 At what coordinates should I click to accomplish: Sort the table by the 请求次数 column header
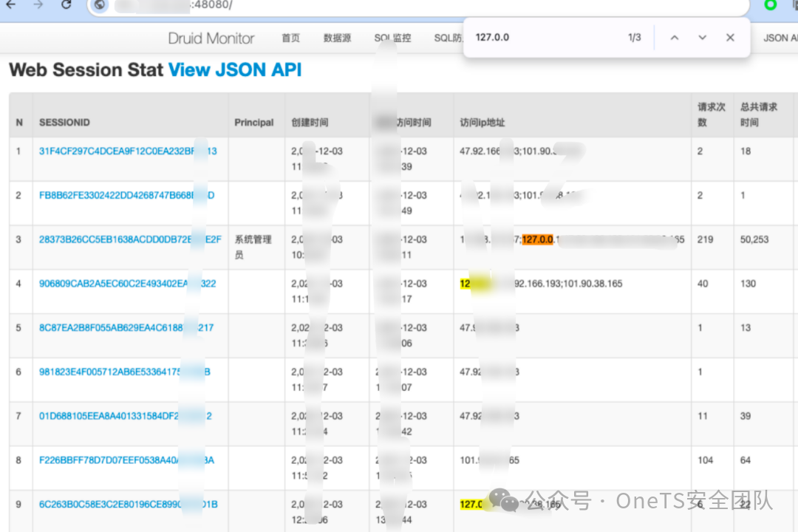pos(711,115)
